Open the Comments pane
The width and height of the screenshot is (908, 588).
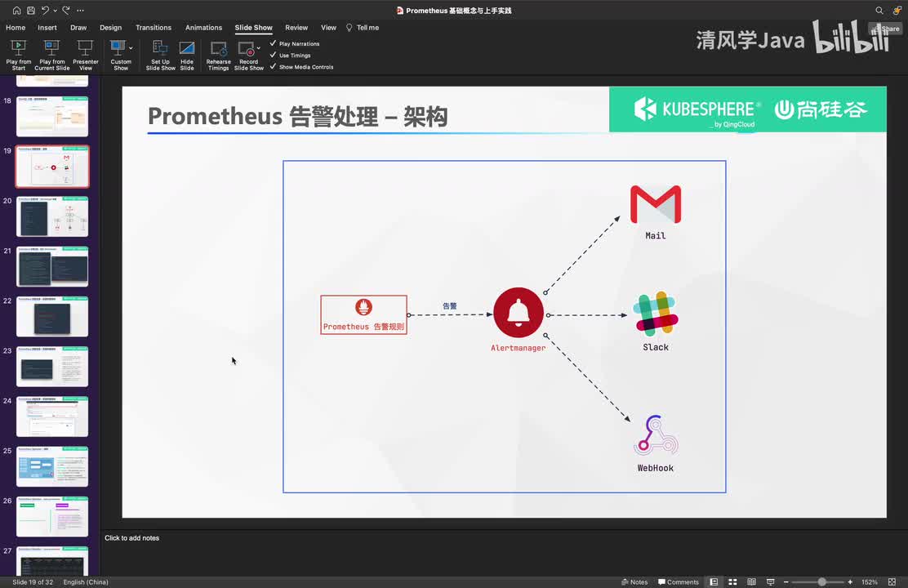(x=678, y=582)
